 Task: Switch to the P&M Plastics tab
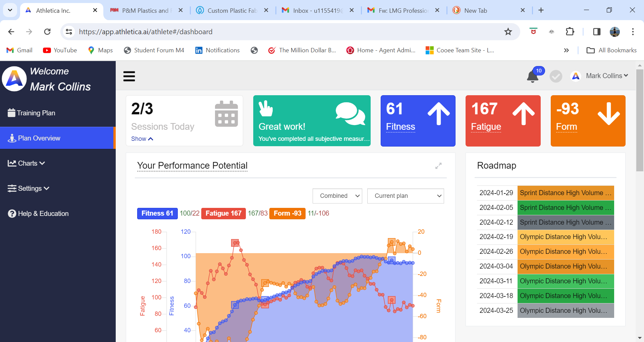pyautogui.click(x=147, y=10)
